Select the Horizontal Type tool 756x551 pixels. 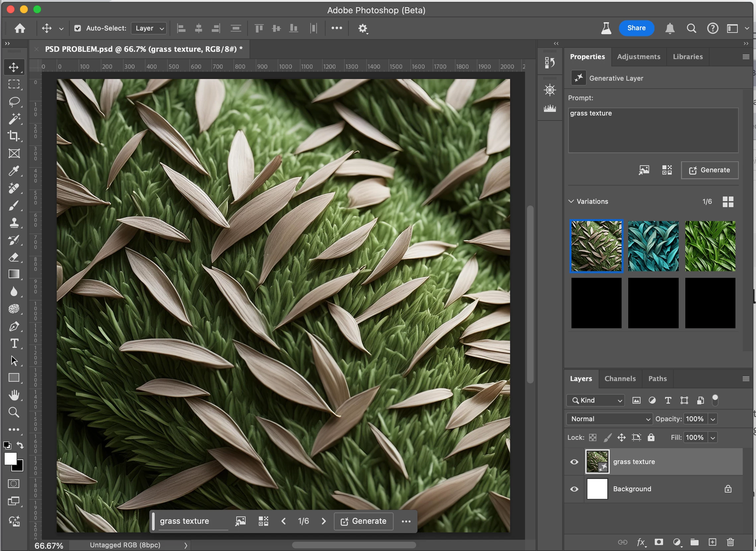click(14, 344)
